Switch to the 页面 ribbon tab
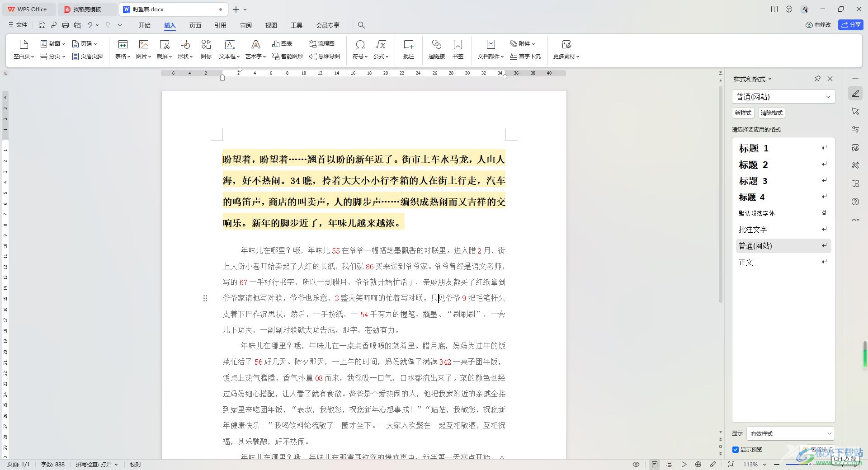868x470 pixels. pyautogui.click(x=195, y=25)
